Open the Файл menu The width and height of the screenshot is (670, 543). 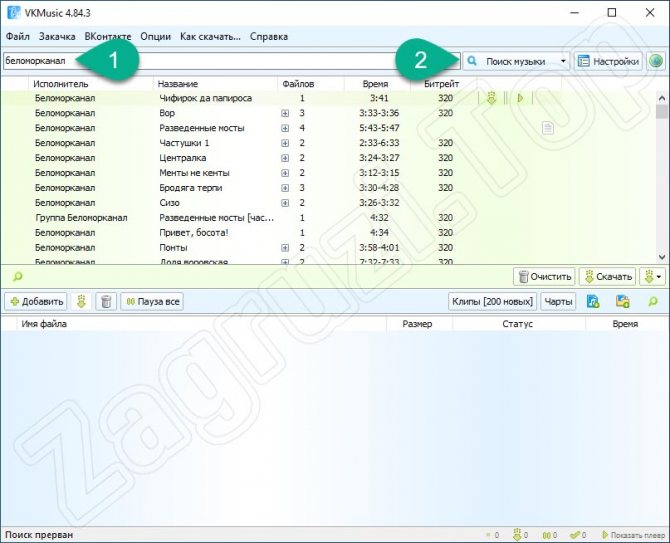18,37
